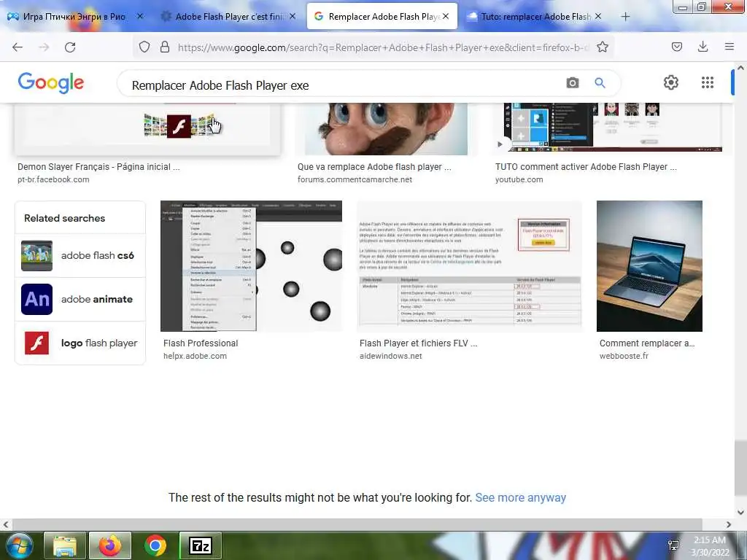Open the Demon Slayer Français image result
747x560 pixels.
coord(147,128)
